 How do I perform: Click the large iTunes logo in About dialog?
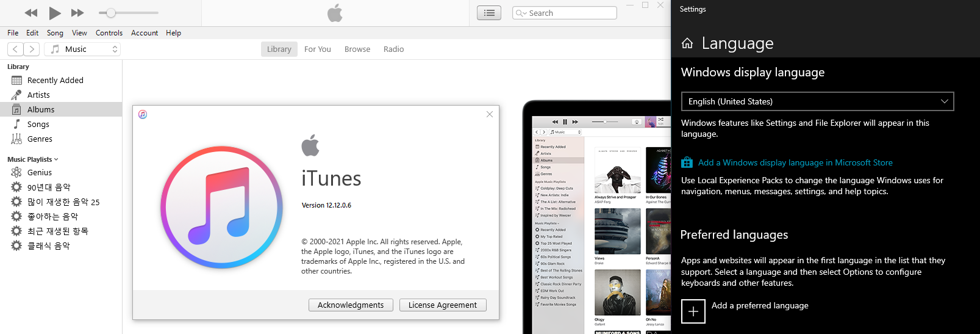coord(221,207)
